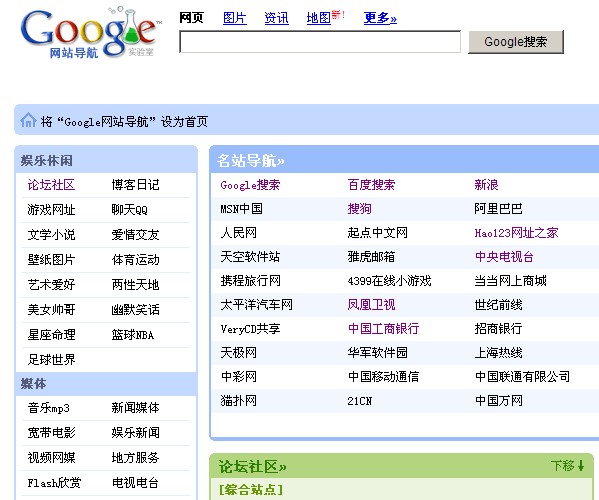Open the 地图 search tab
This screenshot has height=500, width=599.
click(x=319, y=18)
